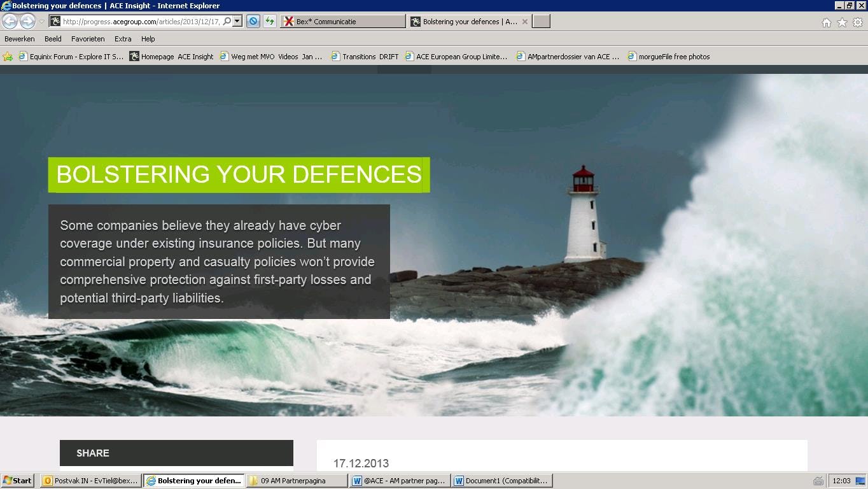Close the Bolstering your defences tab

pyautogui.click(x=525, y=22)
